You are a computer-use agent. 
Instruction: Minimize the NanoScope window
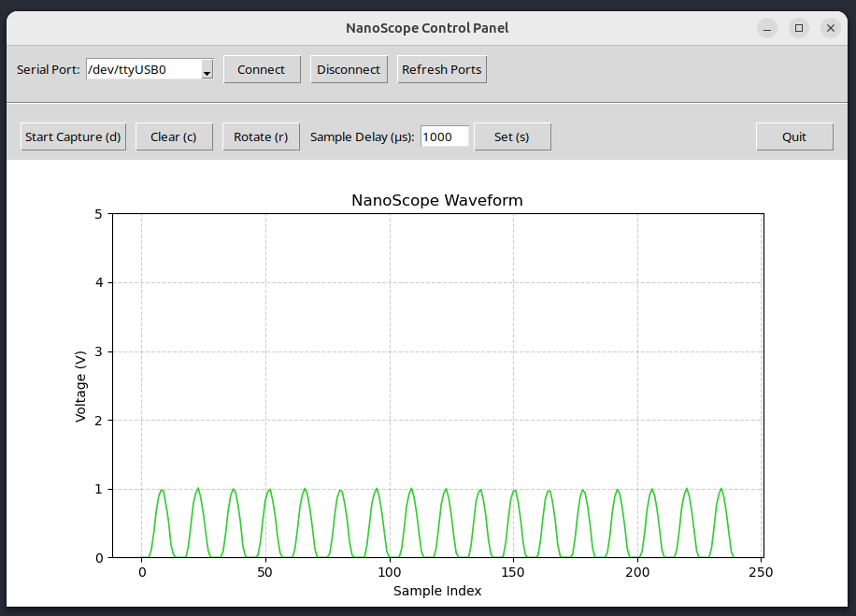766,28
